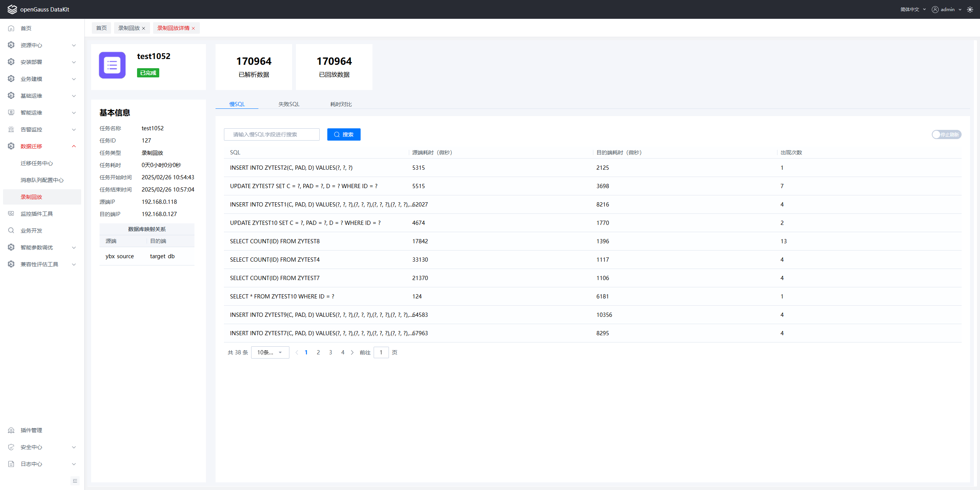The image size is (980, 490).
Task: Close the 录制回放详情 tab
Action: click(x=193, y=28)
